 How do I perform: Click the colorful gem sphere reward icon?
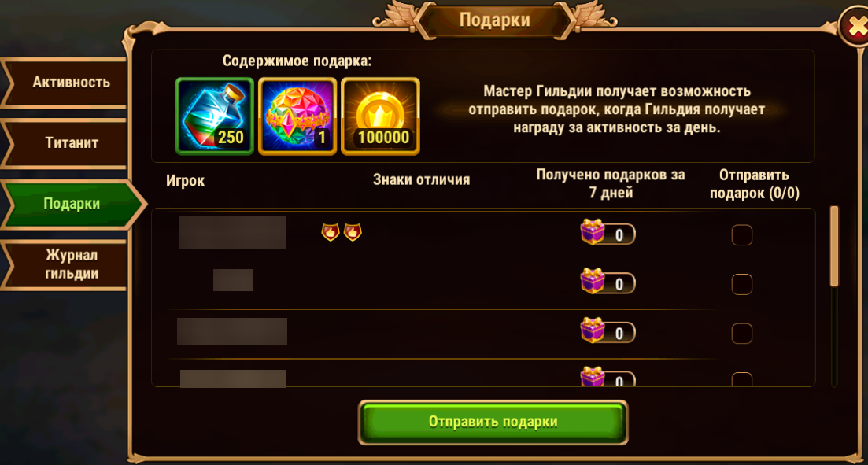pyautogui.click(x=297, y=116)
